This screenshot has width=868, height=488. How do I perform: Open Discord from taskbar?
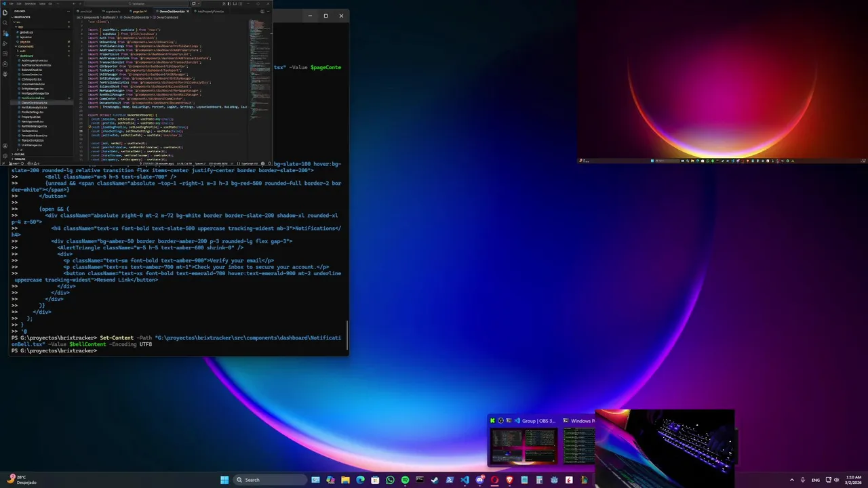[x=480, y=480]
